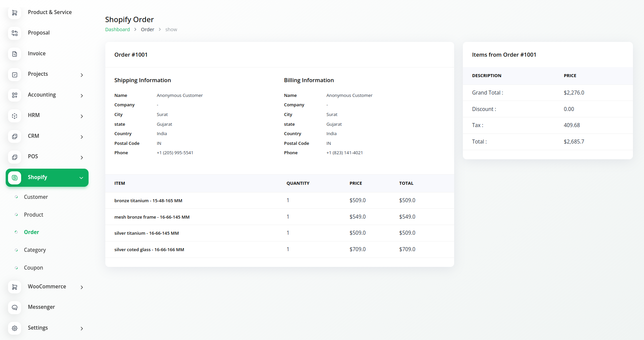Viewport: 644px width, 340px height.
Task: Expand the POS submenu arrow
Action: (82, 158)
